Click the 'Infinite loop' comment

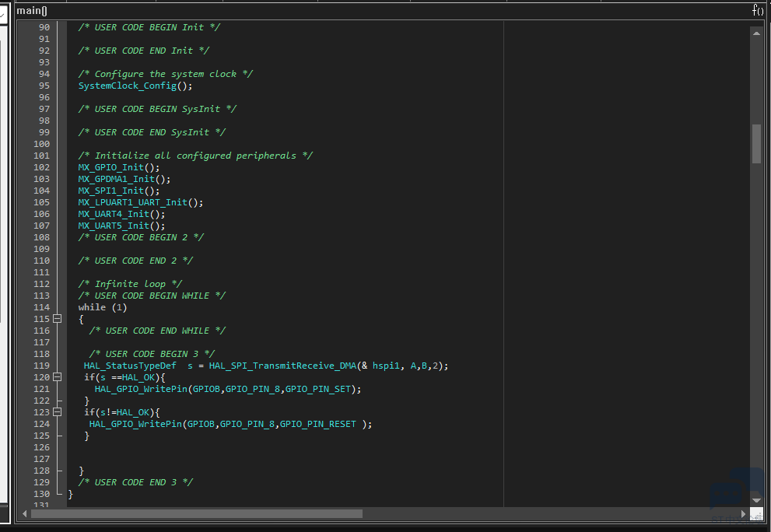pyautogui.click(x=130, y=284)
